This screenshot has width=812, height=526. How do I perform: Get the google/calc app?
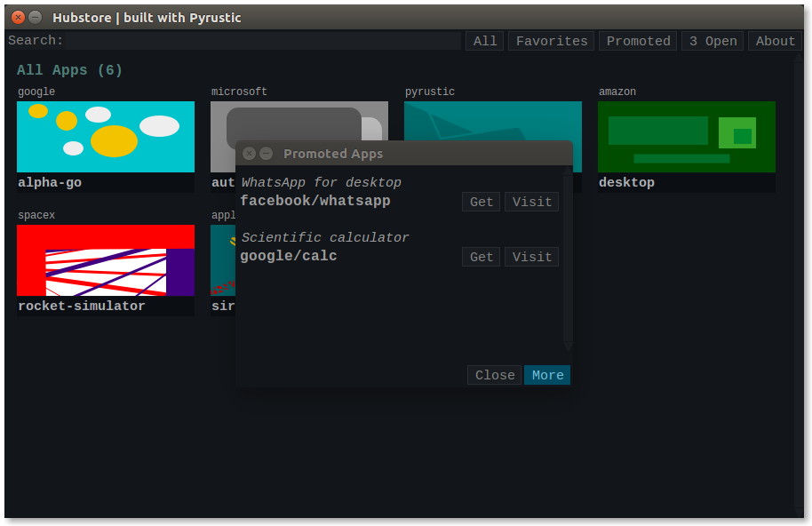482,257
